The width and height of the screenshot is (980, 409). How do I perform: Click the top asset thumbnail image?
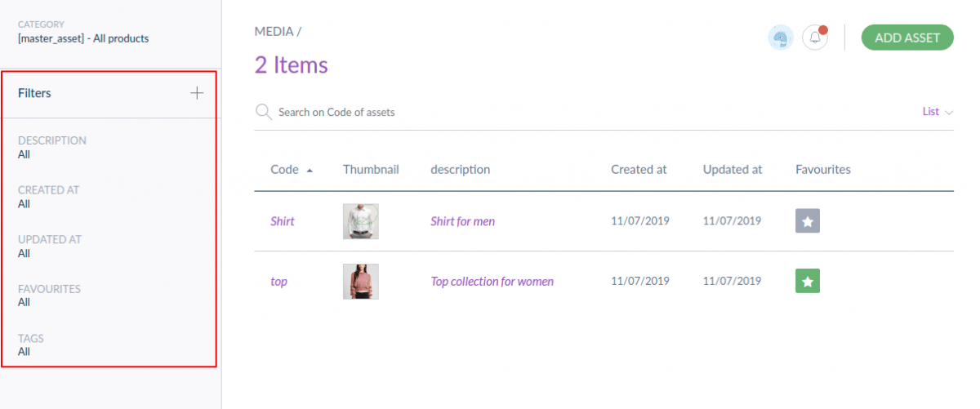click(360, 282)
